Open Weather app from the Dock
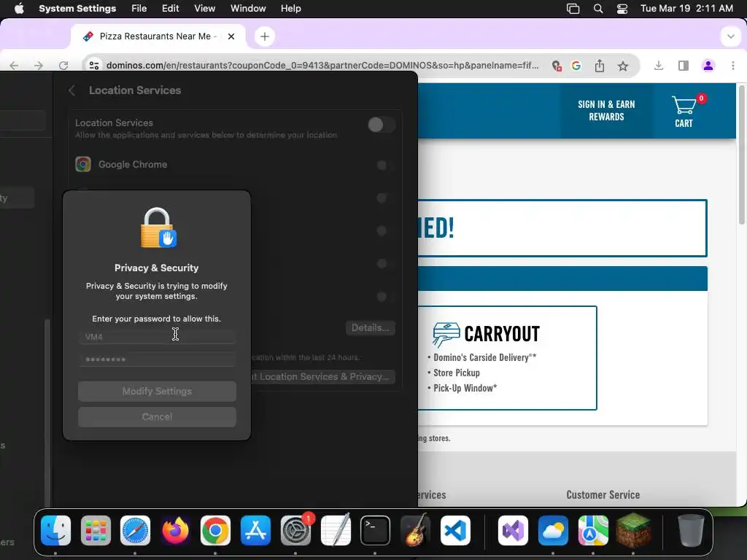747x560 pixels. click(x=553, y=531)
